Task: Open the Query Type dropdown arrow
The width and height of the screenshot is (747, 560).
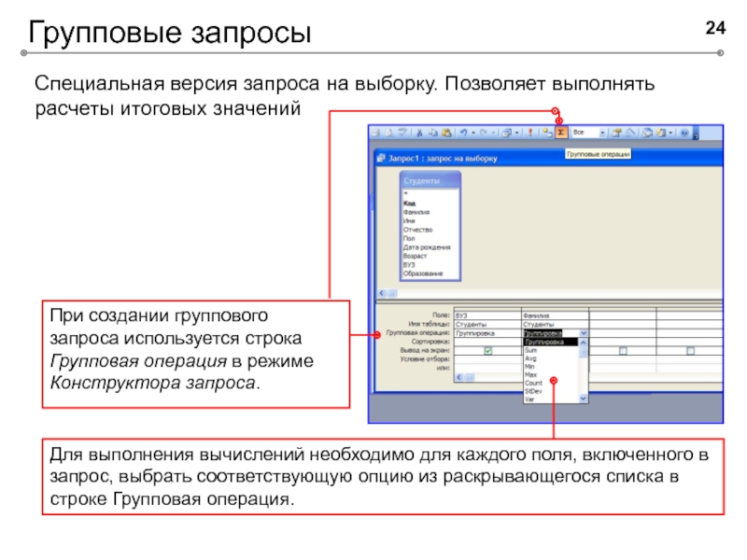Action: click(517, 133)
